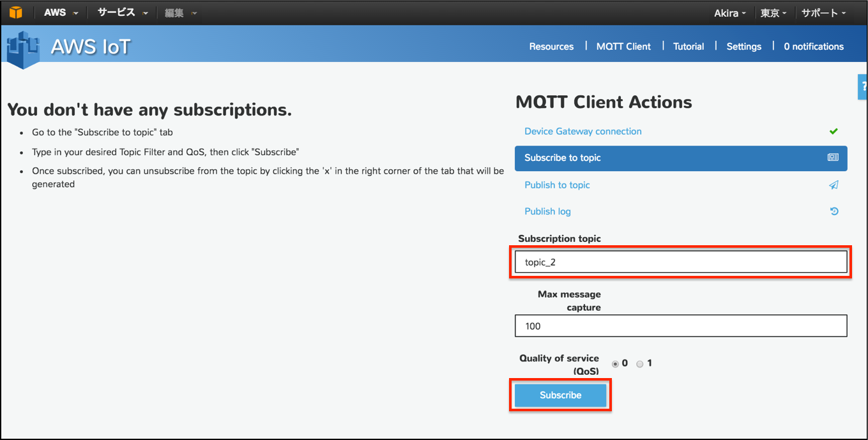
Task: Switch to the Resources tab
Action: point(551,46)
